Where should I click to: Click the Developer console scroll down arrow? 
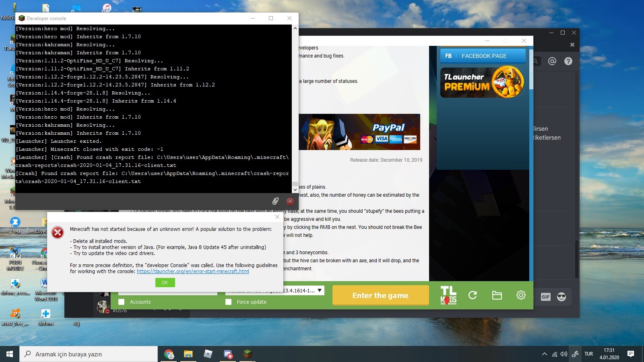[x=295, y=189]
